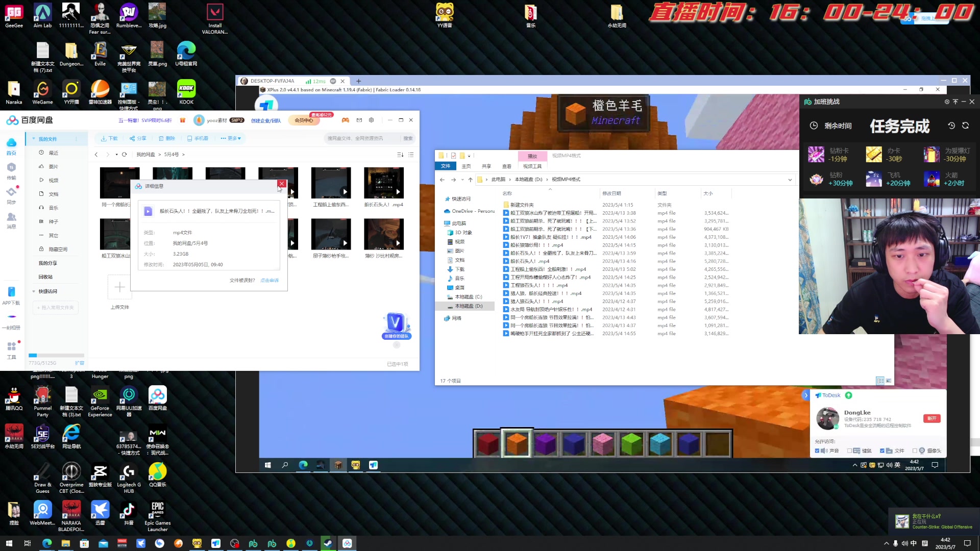Expand the address bar dropdown in File Explorer
The image size is (980, 551).
pos(790,180)
